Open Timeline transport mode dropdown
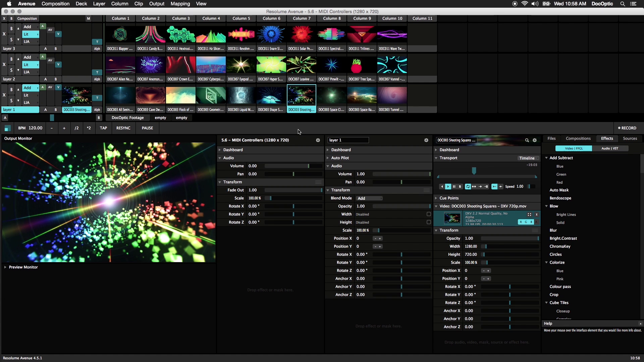This screenshot has width=644, height=362. point(528,158)
